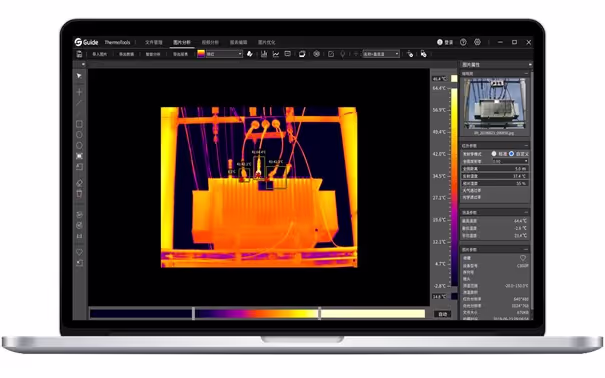Click the export icon at bottom of left toolbar
The image size is (605, 378).
[79, 263]
